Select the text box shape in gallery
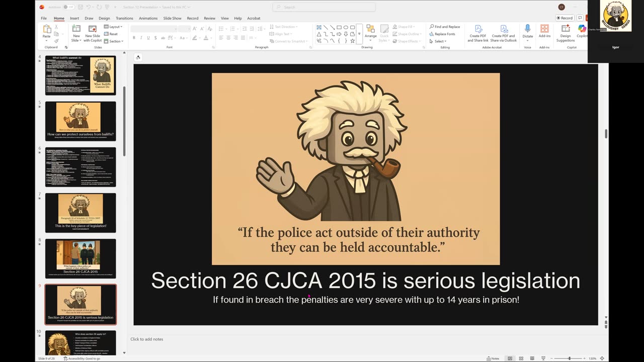Viewport: 644px width, 362px height. point(319,27)
